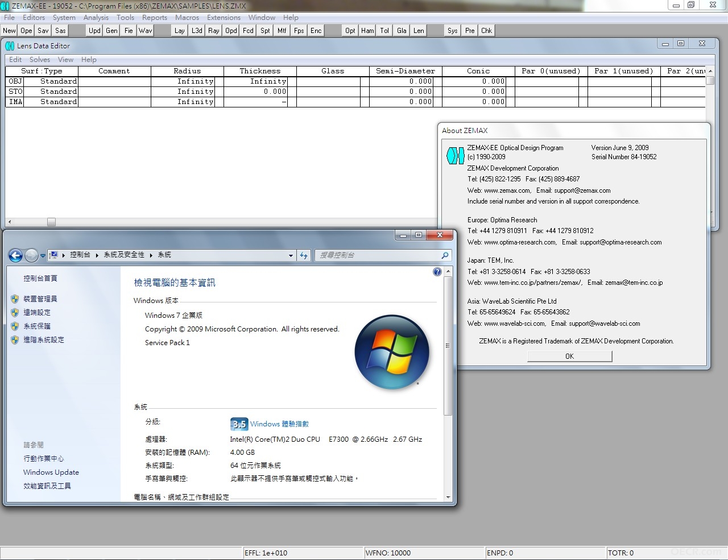Click the Upd (Update) toolbar button

coord(94,31)
